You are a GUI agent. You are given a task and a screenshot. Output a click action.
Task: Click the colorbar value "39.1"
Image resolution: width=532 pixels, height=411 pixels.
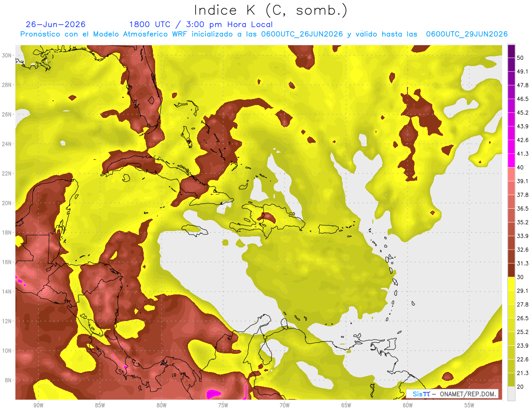pyautogui.click(x=523, y=181)
